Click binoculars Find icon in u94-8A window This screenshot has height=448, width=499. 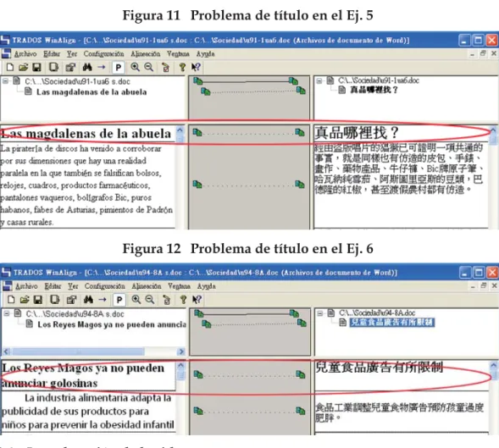(88, 300)
